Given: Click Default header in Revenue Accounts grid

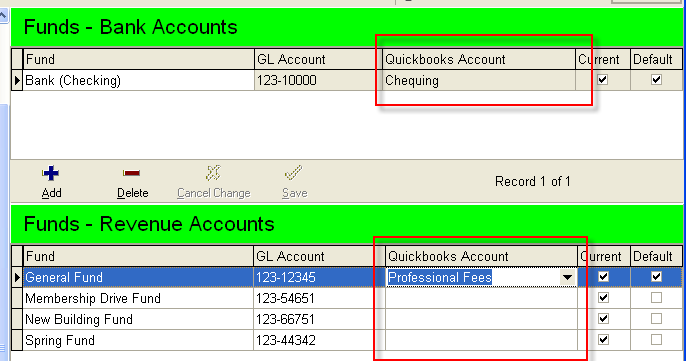Looking at the screenshot, I should tap(656, 256).
